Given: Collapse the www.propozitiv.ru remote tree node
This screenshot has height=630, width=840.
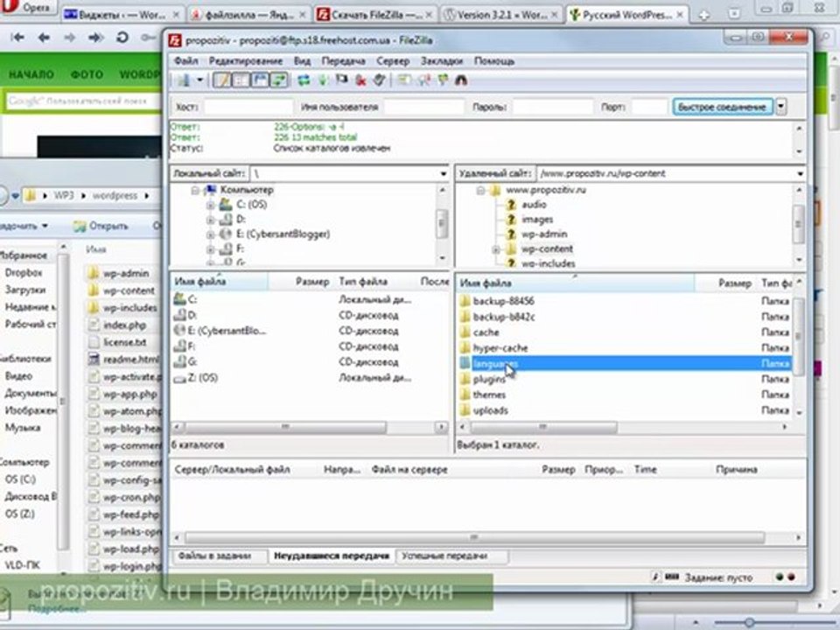Looking at the screenshot, I should click(x=480, y=190).
